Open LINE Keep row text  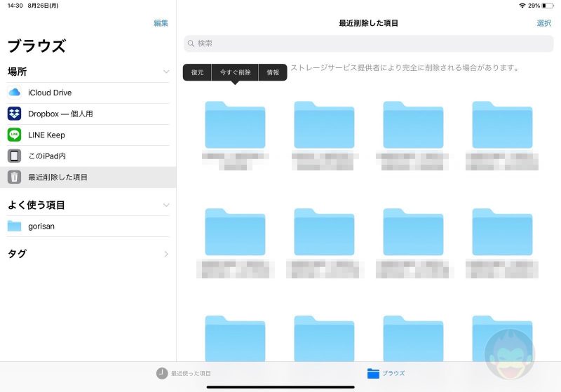pyautogui.click(x=46, y=135)
